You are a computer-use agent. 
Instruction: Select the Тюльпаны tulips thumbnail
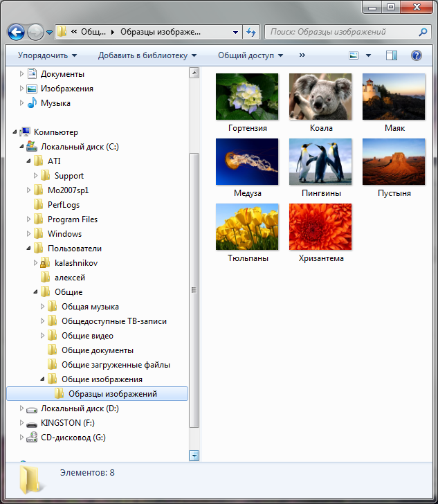[x=247, y=226]
